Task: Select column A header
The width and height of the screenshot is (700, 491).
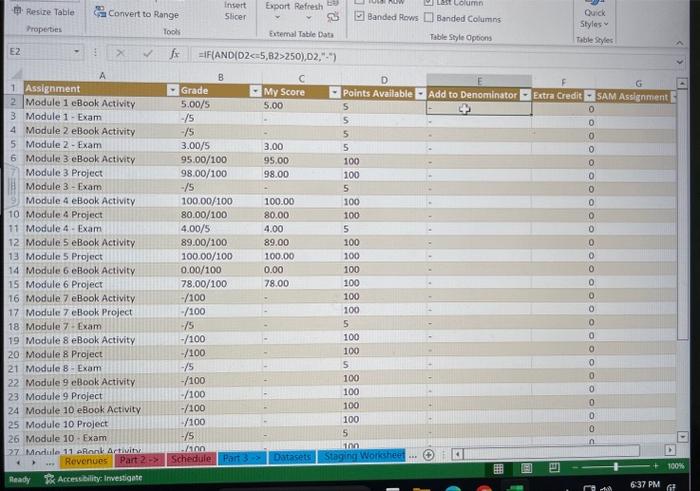Action: [102, 76]
